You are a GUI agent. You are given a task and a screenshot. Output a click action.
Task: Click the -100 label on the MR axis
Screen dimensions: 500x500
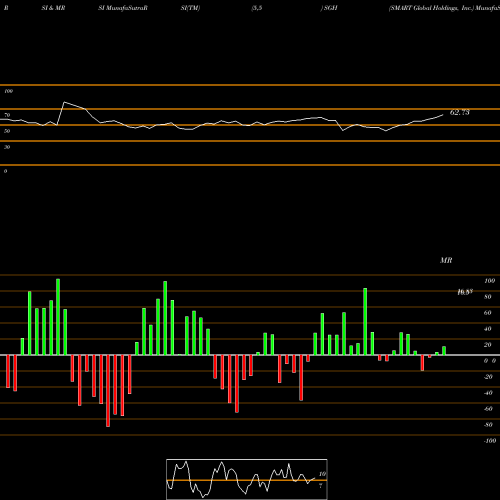(490, 441)
